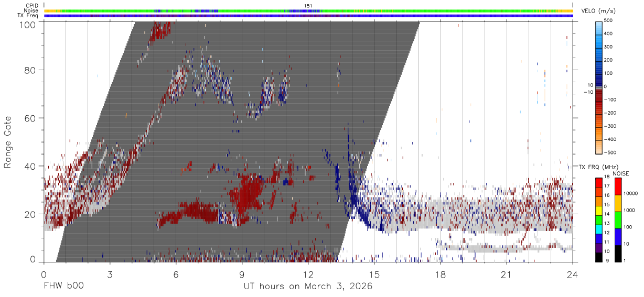Click the y-axis tick label 100
This screenshot has height=297, width=644.
(x=27, y=24)
